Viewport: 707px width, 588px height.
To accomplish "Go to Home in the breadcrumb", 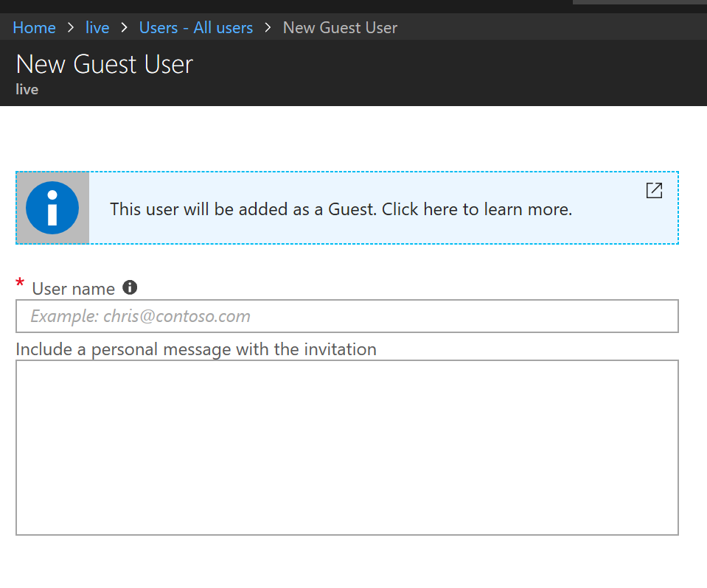I will coord(34,28).
